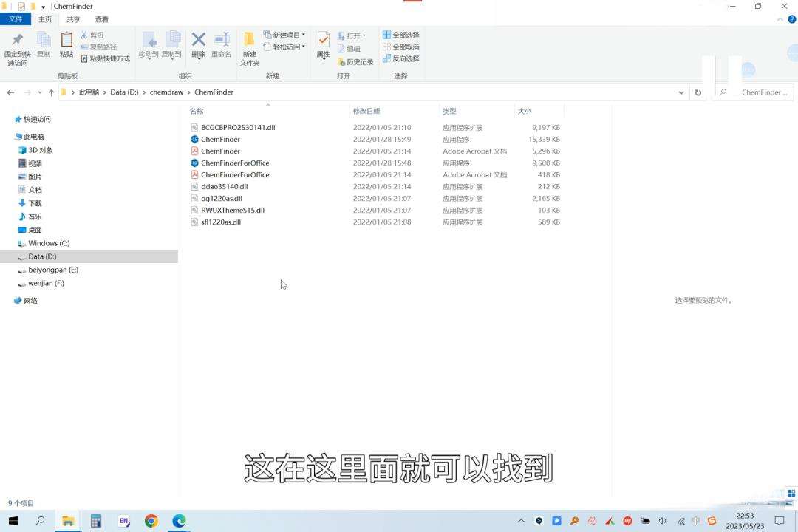Click the Paste ribbon icon
This screenshot has width=798, height=532.
click(x=66, y=44)
